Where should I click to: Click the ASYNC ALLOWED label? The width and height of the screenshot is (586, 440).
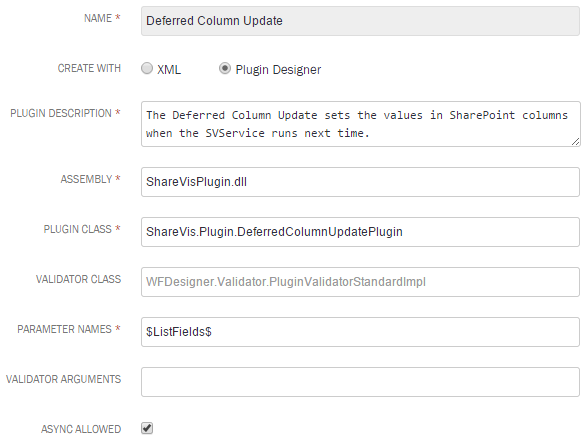click(81, 429)
